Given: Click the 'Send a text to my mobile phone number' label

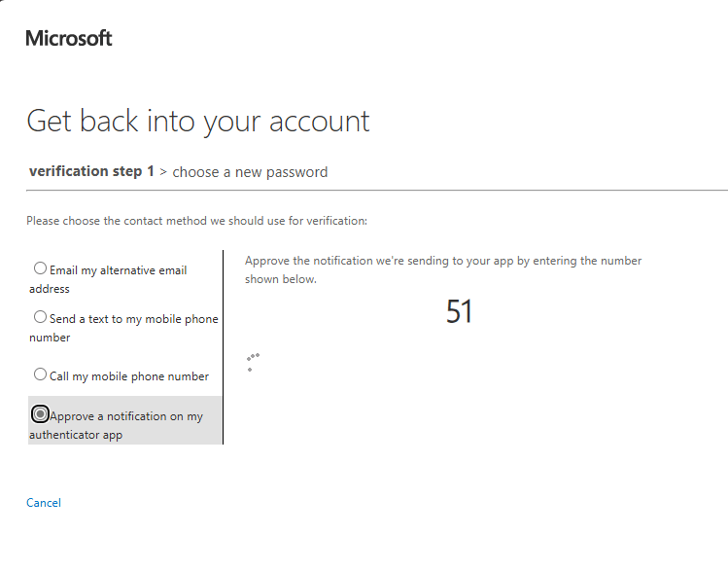Looking at the screenshot, I should pyautogui.click(x=133, y=319).
